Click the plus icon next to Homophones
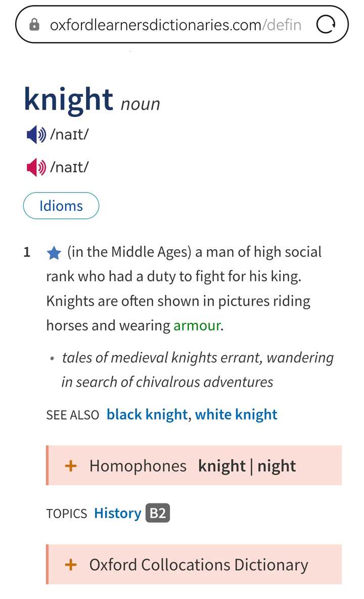 click(x=71, y=466)
